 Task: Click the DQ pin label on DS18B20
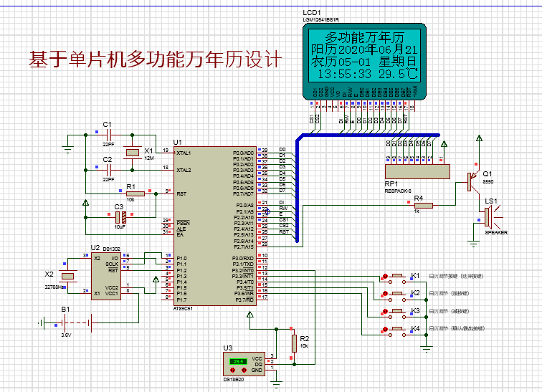[259, 364]
